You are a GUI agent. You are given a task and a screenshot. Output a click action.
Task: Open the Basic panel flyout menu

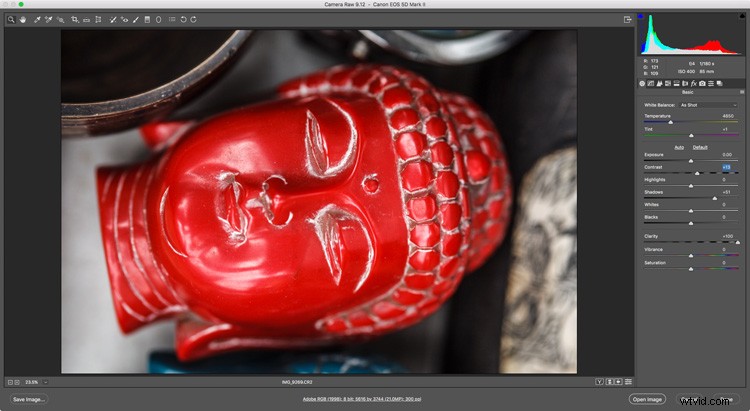(742, 92)
